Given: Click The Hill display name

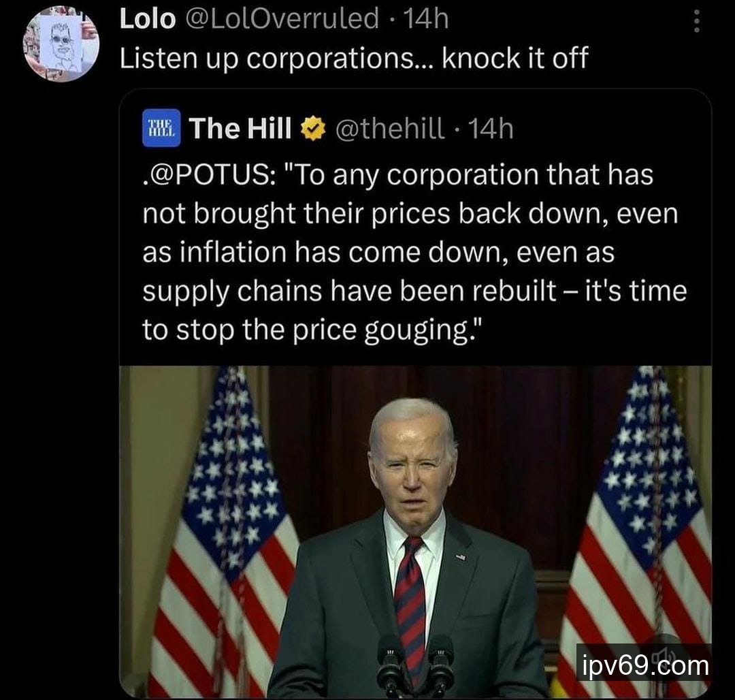Looking at the screenshot, I should (x=240, y=128).
